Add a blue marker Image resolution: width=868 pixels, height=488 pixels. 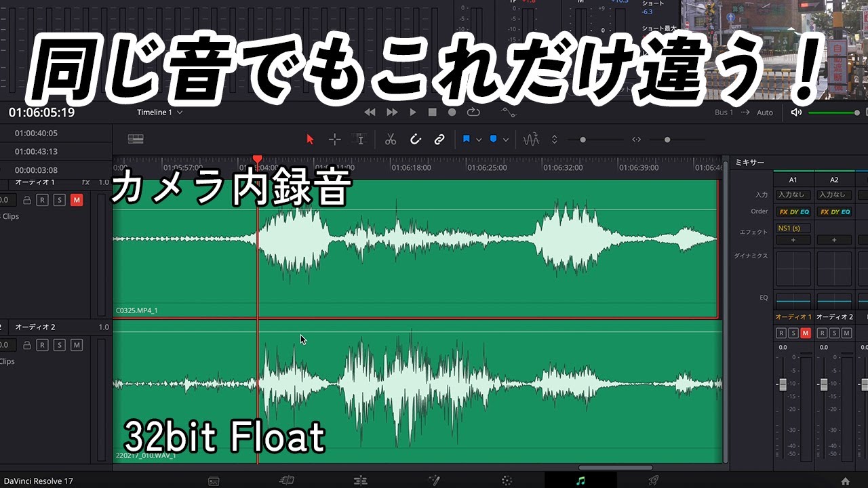[493, 139]
